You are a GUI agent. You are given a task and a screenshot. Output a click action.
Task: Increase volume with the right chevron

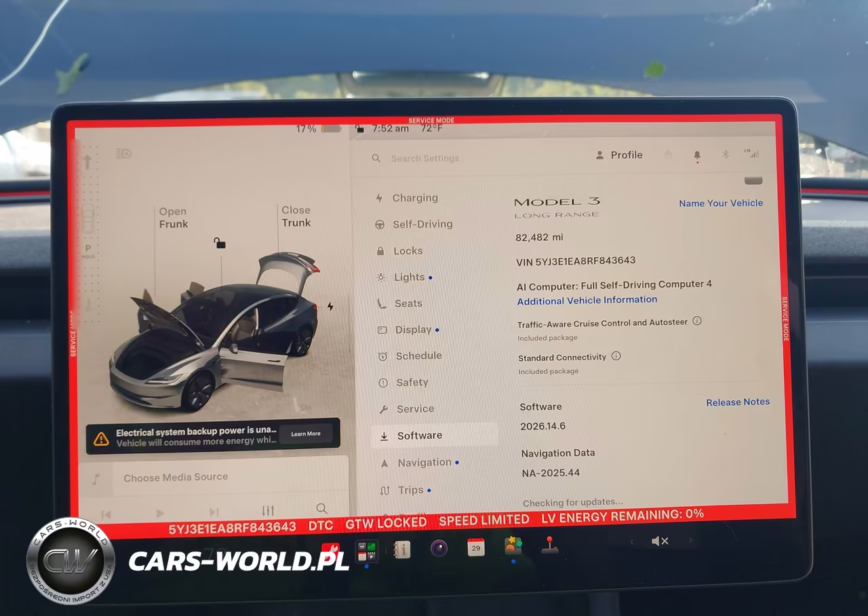coord(691,540)
